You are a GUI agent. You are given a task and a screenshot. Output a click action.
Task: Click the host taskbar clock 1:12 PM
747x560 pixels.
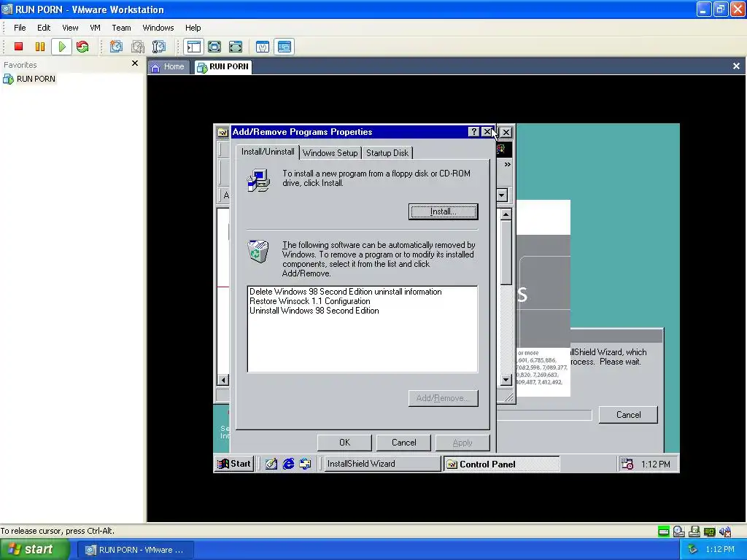click(x=720, y=550)
